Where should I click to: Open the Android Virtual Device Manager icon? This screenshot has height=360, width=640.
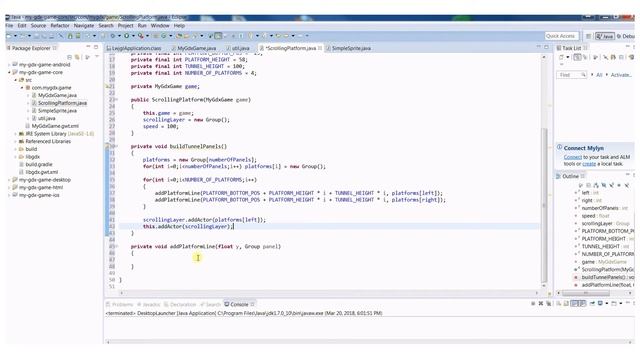click(x=78, y=36)
